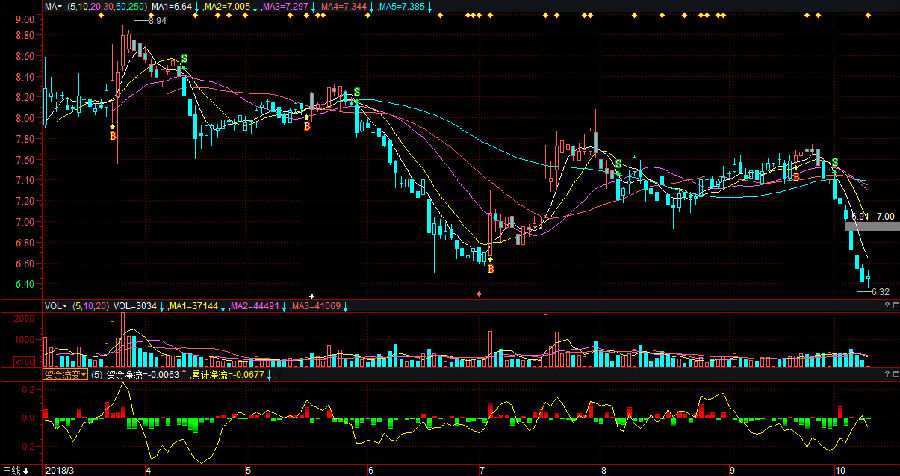
Task: Click the S sell signal in early April
Action: [x=184, y=59]
